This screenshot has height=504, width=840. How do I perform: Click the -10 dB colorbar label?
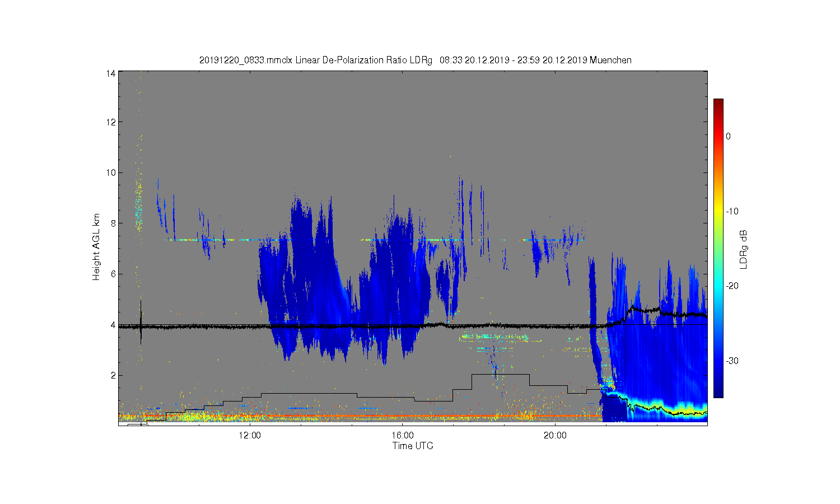pyautogui.click(x=731, y=211)
